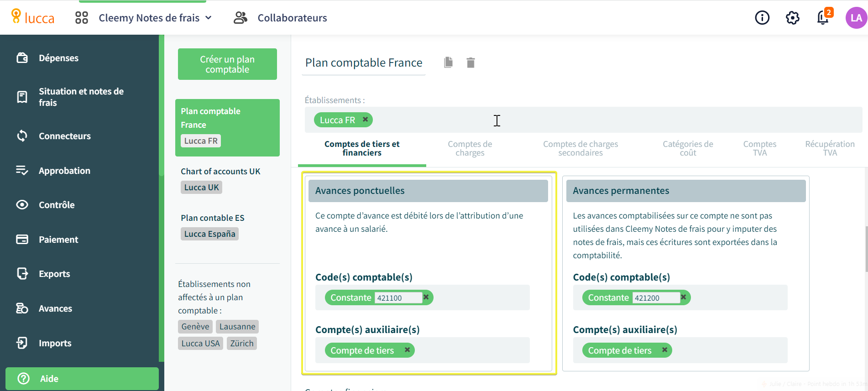This screenshot has height=391, width=868.
Task: Edit the 421100 constant value field
Action: (x=398, y=298)
